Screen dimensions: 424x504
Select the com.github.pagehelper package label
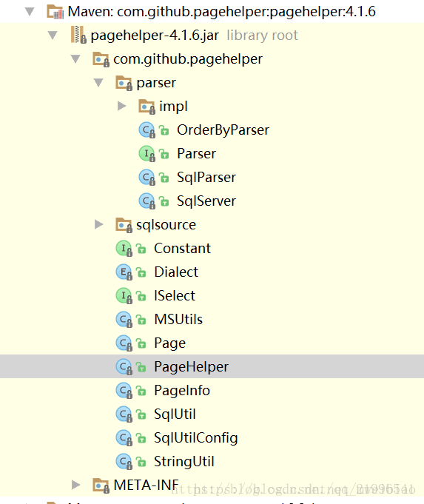[x=188, y=59]
